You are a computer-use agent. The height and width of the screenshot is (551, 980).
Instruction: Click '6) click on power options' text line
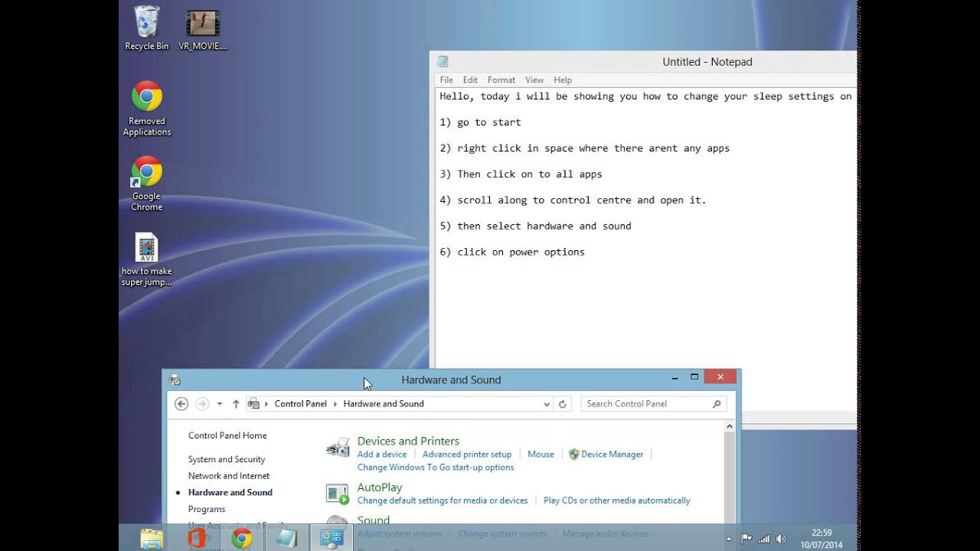(x=512, y=252)
